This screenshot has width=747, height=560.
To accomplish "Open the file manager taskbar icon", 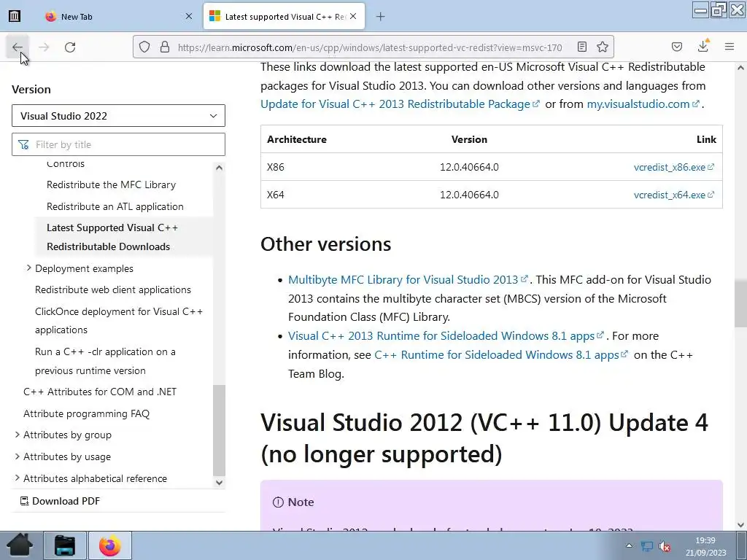I will tap(65, 545).
